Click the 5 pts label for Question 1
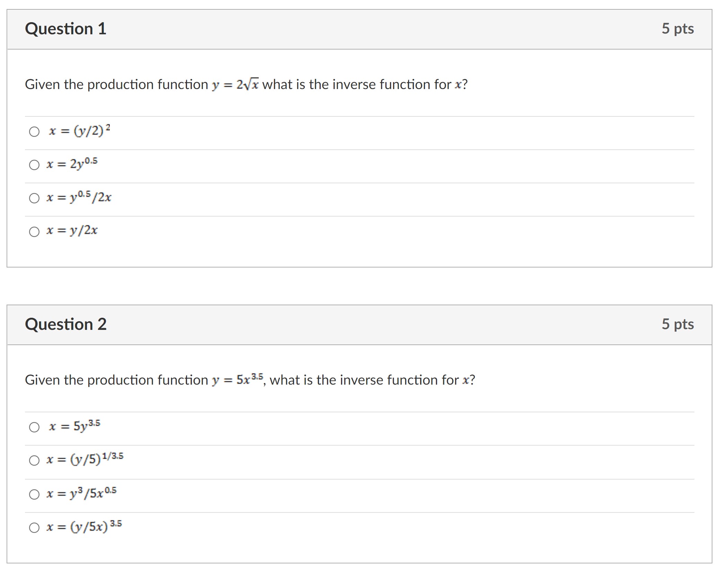The image size is (728, 570). [x=678, y=29]
